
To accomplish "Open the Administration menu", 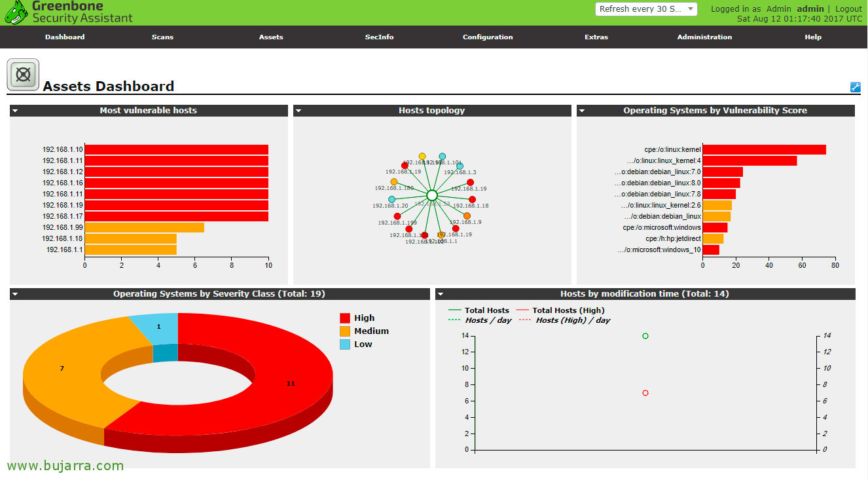I will tap(704, 37).
